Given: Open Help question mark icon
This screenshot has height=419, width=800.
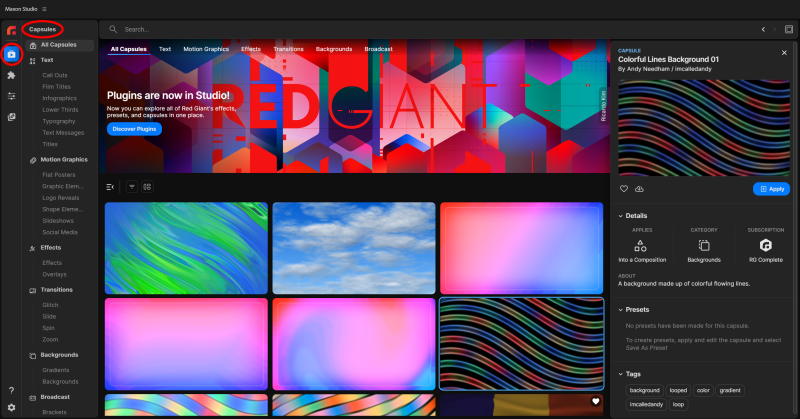Looking at the screenshot, I should tap(11, 390).
